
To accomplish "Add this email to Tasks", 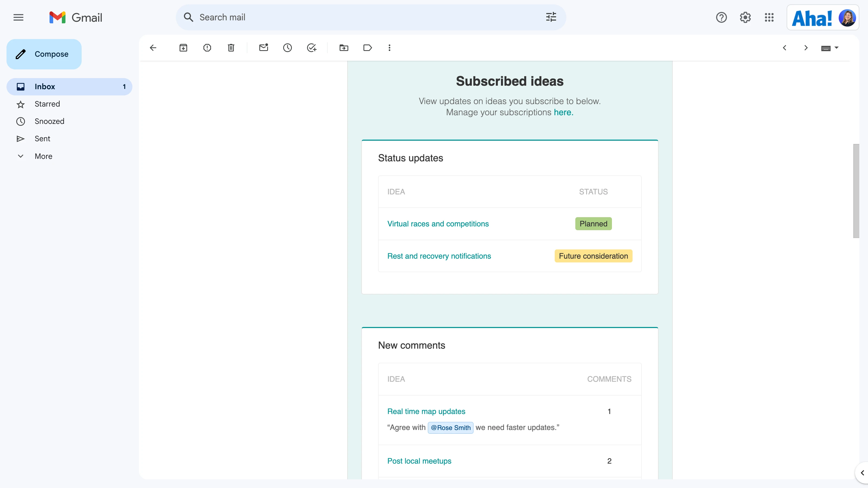I will coord(312,48).
